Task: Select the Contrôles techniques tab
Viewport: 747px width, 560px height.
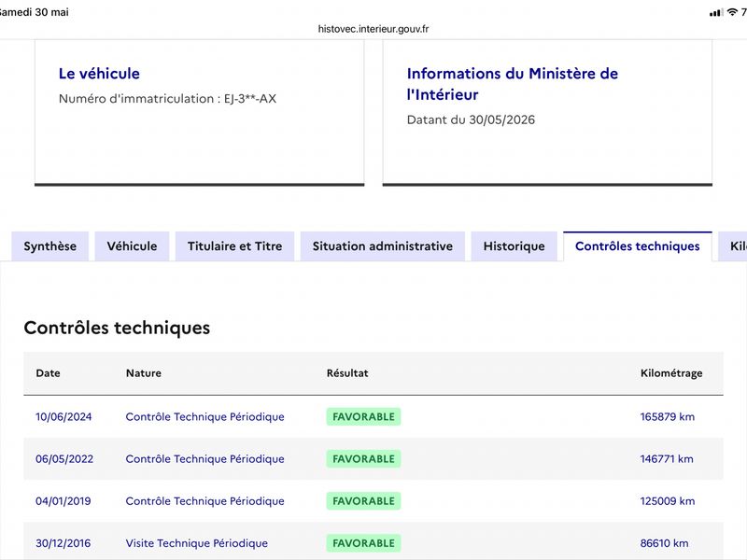Action: pyautogui.click(x=638, y=246)
